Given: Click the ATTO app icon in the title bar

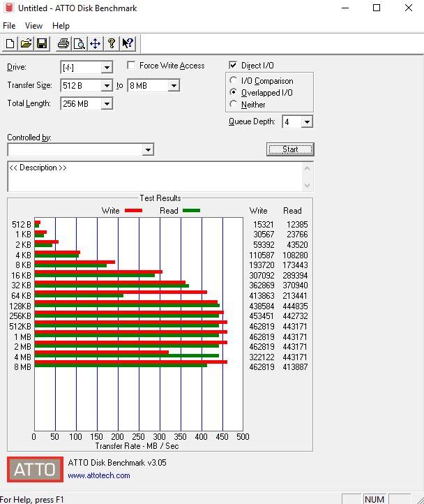Looking at the screenshot, I should click(x=9, y=8).
